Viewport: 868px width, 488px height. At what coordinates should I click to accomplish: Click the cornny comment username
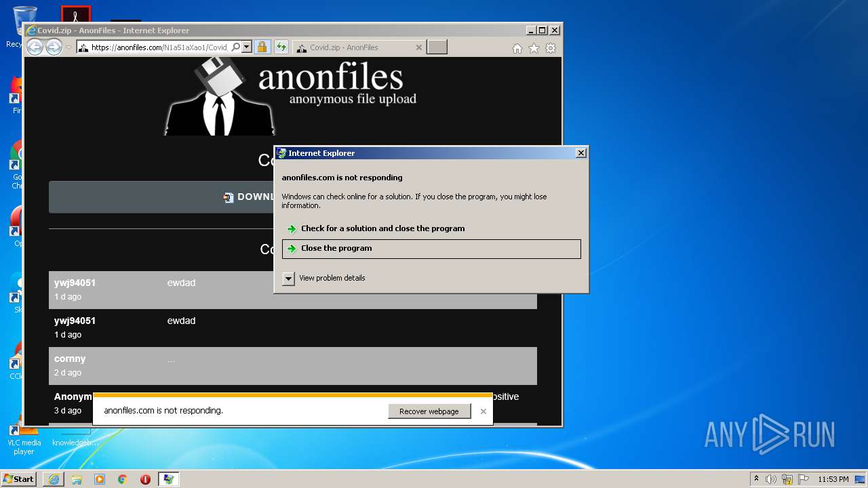70,359
